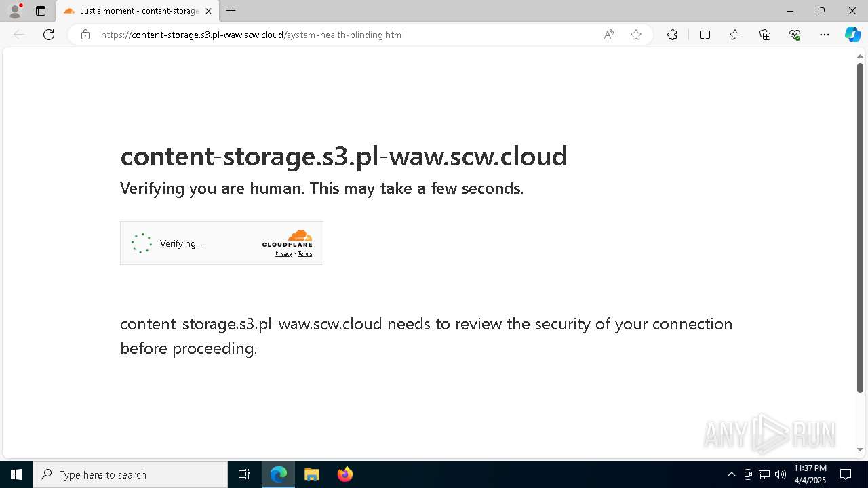Screen dimensions: 868x488
Task: Open the Collections panel
Action: [765, 35]
